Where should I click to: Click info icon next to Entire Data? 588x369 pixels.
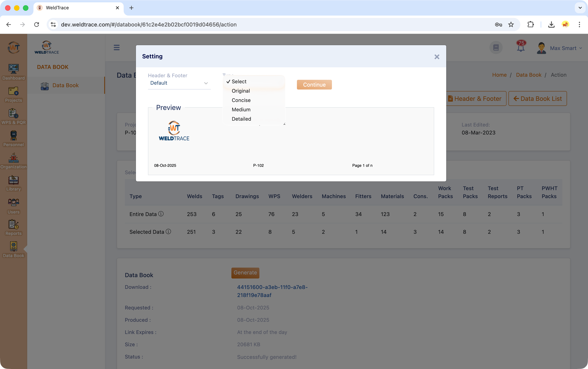(161, 214)
